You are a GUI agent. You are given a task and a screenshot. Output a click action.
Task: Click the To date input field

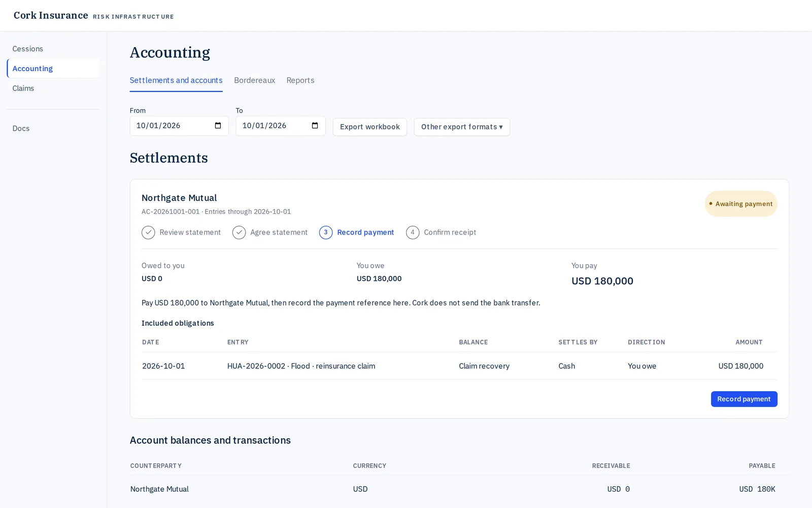(281, 126)
